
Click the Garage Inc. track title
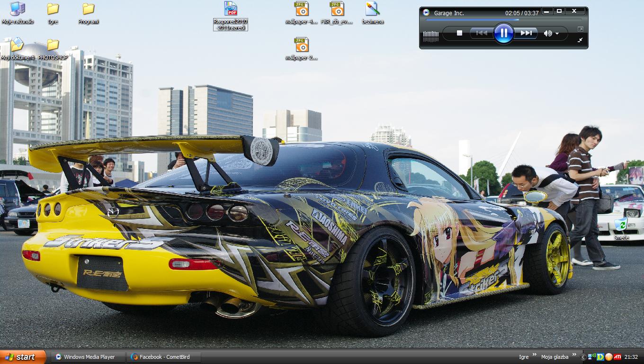click(449, 13)
